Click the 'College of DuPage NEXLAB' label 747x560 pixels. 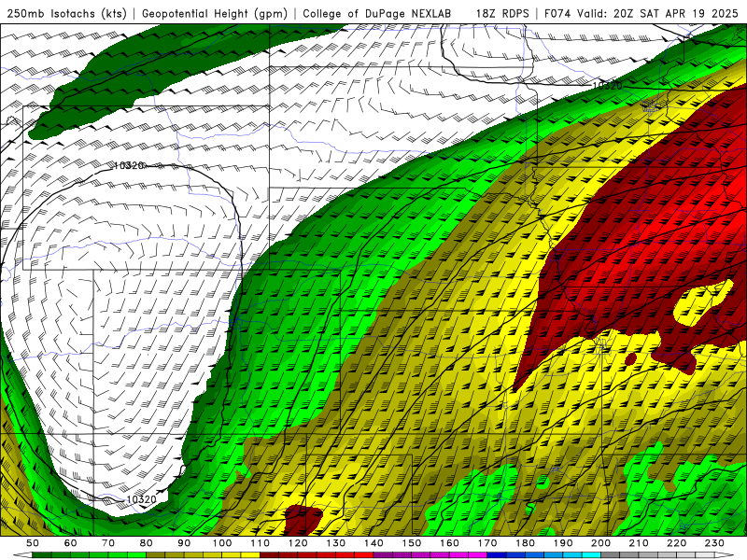[377, 13]
